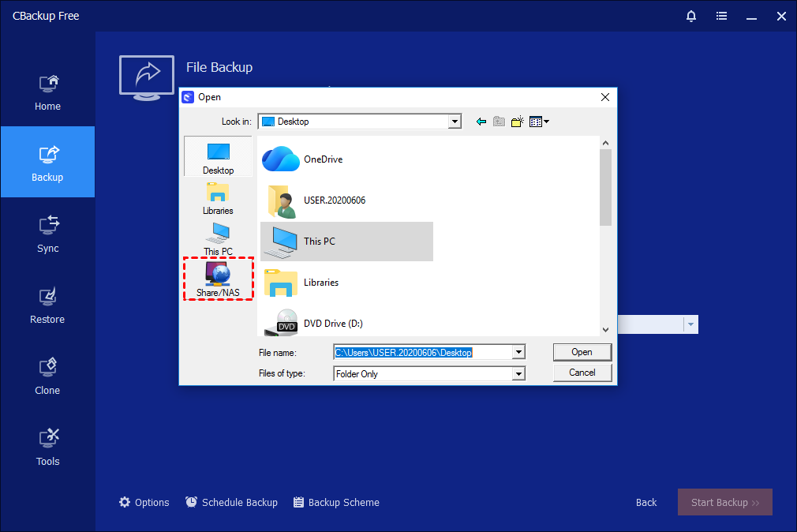Go back to last folder visited

(481, 122)
